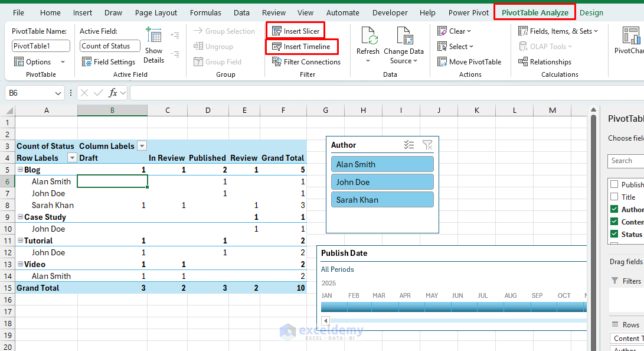Viewport: 644px width, 351px height.
Task: Open the Name Box dropdown
Action: 58,93
